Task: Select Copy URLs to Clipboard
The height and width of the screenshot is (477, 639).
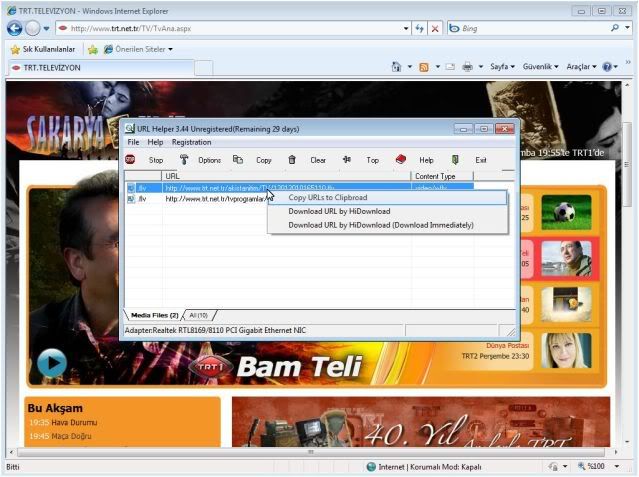Action: pos(327,198)
